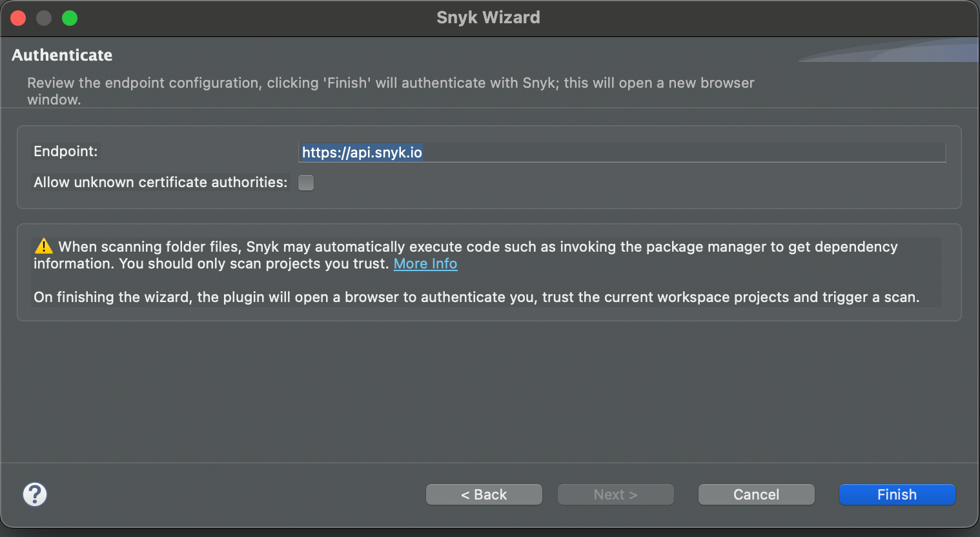This screenshot has width=980, height=537.
Task: Click the yellow warning triangle icon
Action: tap(43, 246)
